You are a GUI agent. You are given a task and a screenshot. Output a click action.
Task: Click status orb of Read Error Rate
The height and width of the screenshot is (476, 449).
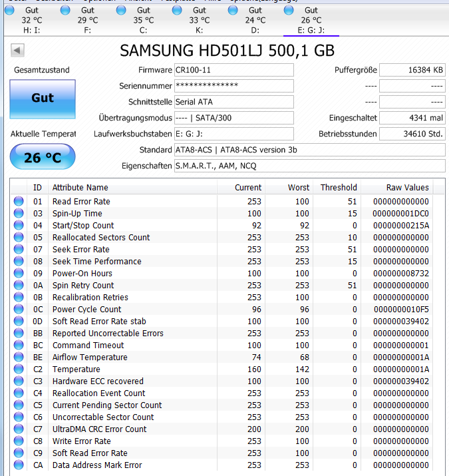[19, 201]
